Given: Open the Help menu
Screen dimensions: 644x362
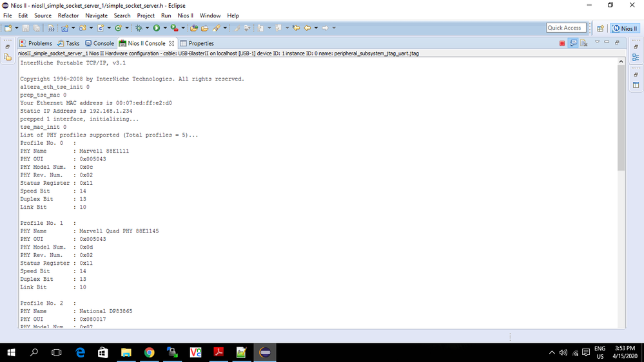Looking at the screenshot, I should point(233,15).
